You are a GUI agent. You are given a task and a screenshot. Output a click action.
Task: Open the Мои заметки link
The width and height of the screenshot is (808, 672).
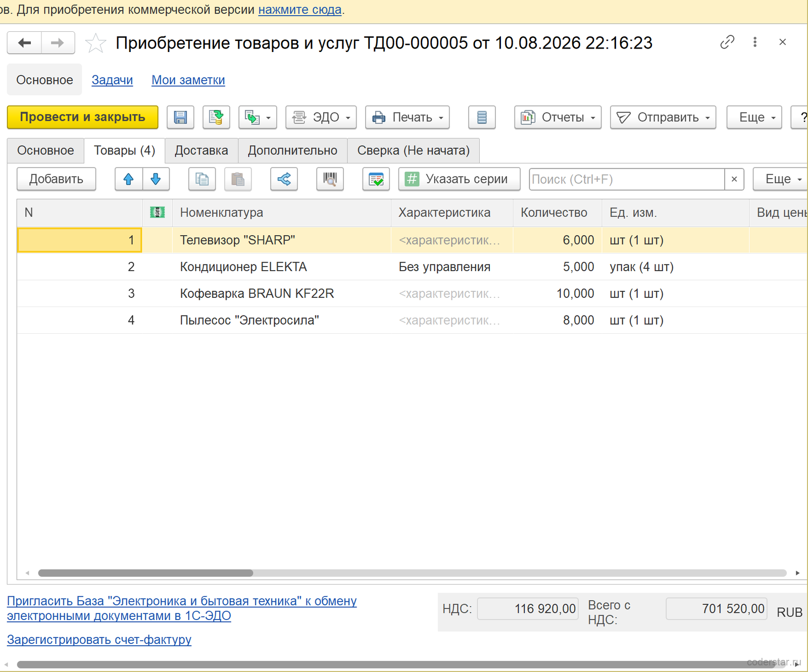[x=188, y=80]
